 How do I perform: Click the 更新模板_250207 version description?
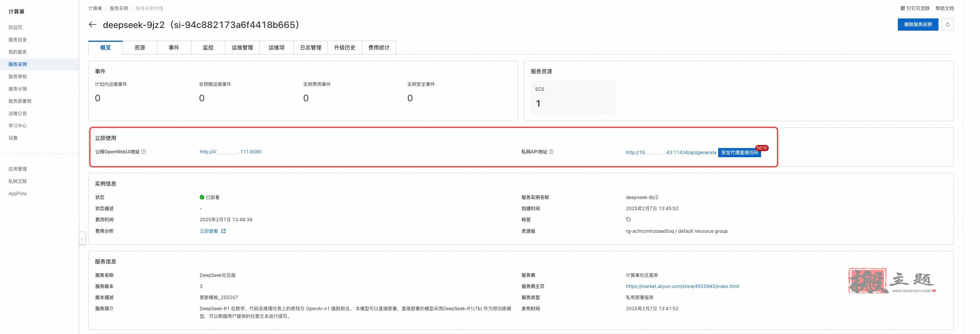219,298
